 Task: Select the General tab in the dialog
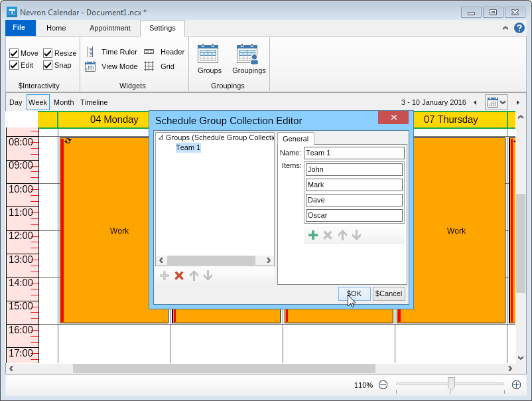[295, 139]
